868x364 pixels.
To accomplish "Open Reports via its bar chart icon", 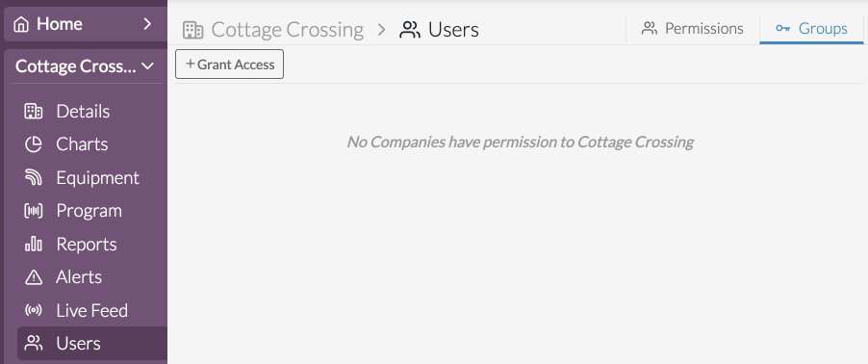I will (x=34, y=244).
